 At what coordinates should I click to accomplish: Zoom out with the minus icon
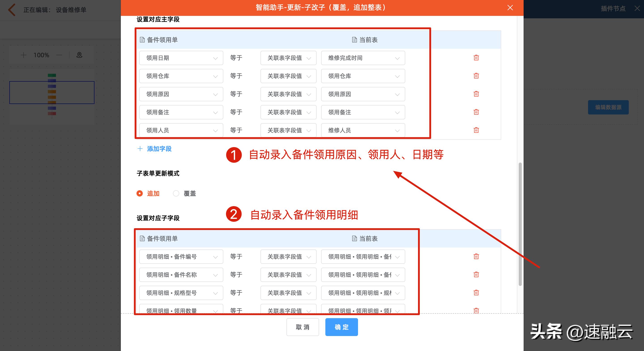point(59,55)
